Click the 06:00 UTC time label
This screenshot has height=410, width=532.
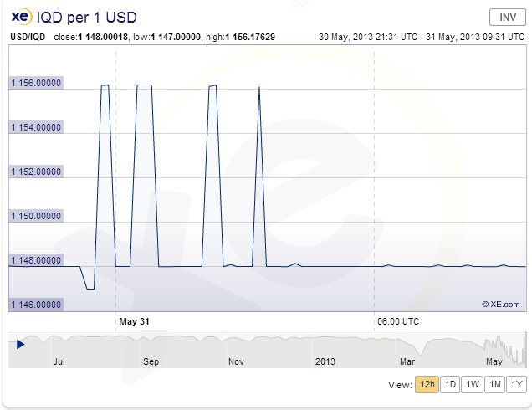point(398,321)
